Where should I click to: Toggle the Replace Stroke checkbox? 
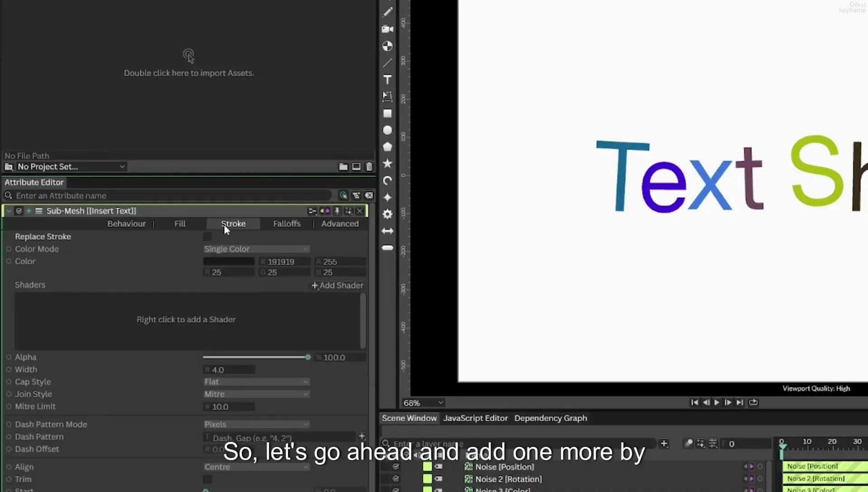tap(208, 237)
